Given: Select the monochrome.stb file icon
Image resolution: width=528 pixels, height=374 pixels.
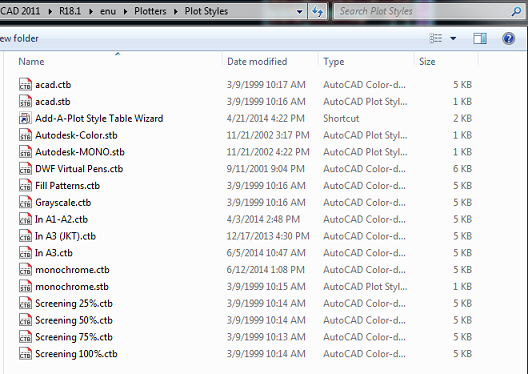Looking at the screenshot, I should coord(25,286).
